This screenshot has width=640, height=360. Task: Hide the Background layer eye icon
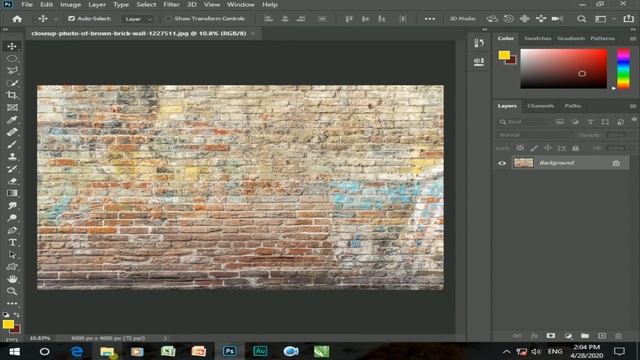click(x=502, y=163)
